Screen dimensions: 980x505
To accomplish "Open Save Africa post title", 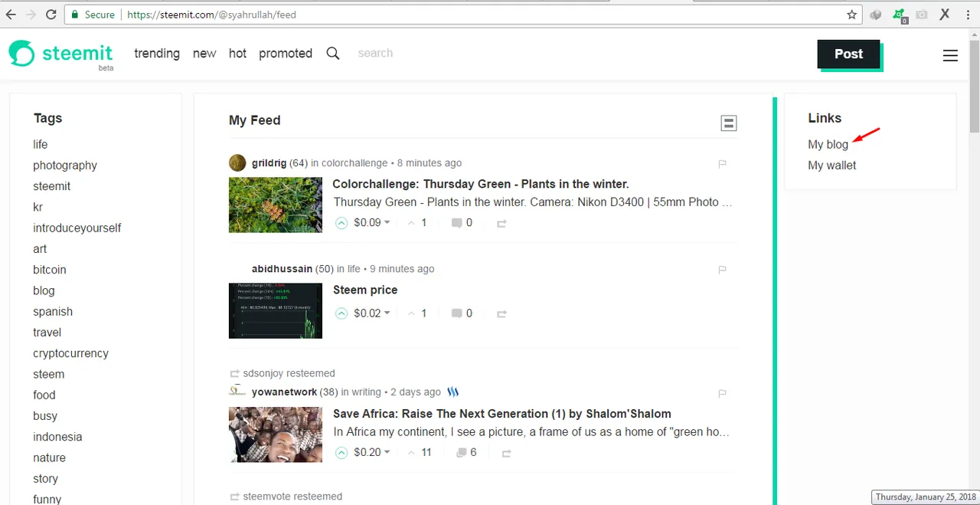I will click(501, 414).
